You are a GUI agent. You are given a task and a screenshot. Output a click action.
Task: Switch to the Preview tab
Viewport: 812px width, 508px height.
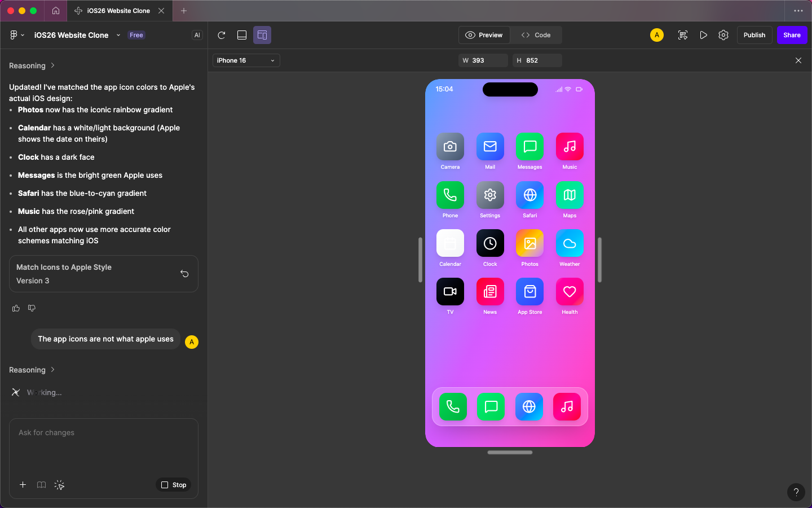coord(484,35)
